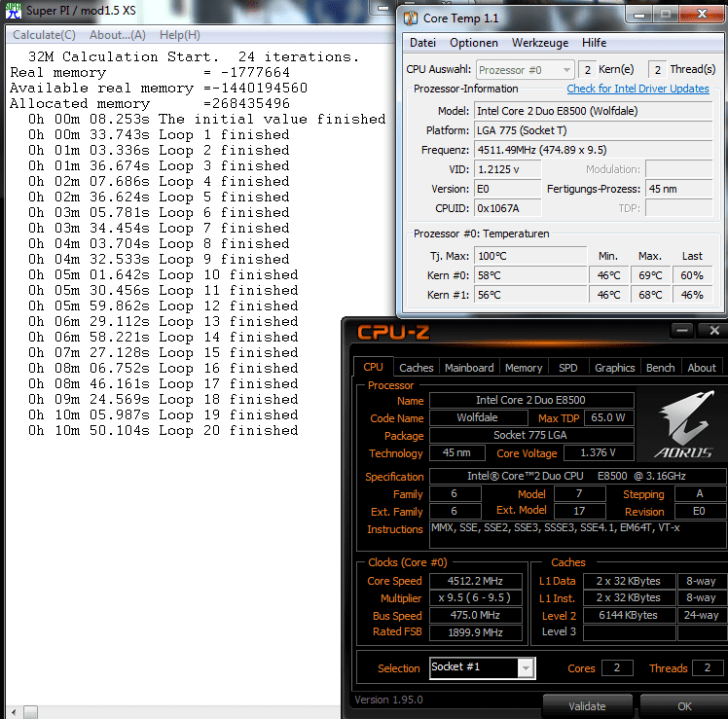
Task: Click the Kern #1 load value 46%
Action: [x=692, y=295]
